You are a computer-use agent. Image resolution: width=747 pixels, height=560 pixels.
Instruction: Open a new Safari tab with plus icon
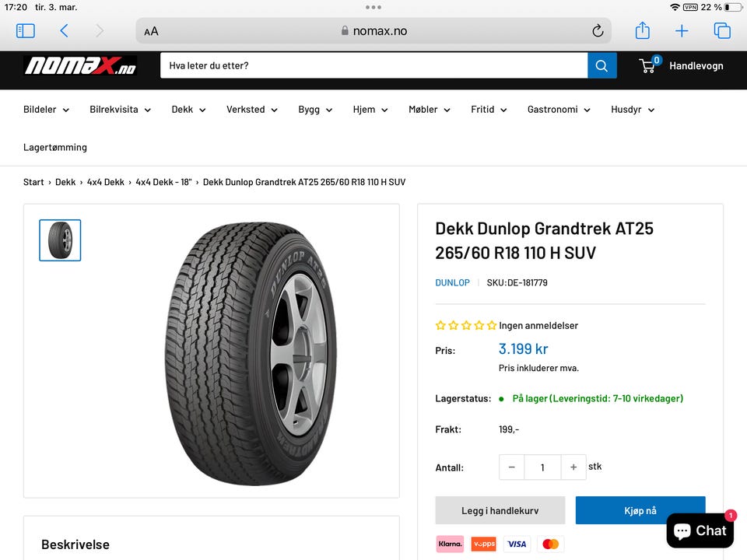pyautogui.click(x=682, y=31)
